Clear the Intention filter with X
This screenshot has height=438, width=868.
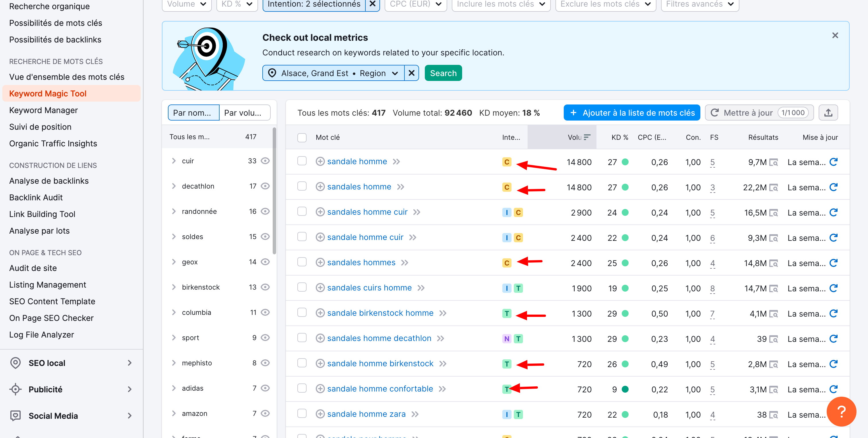pyautogui.click(x=372, y=4)
